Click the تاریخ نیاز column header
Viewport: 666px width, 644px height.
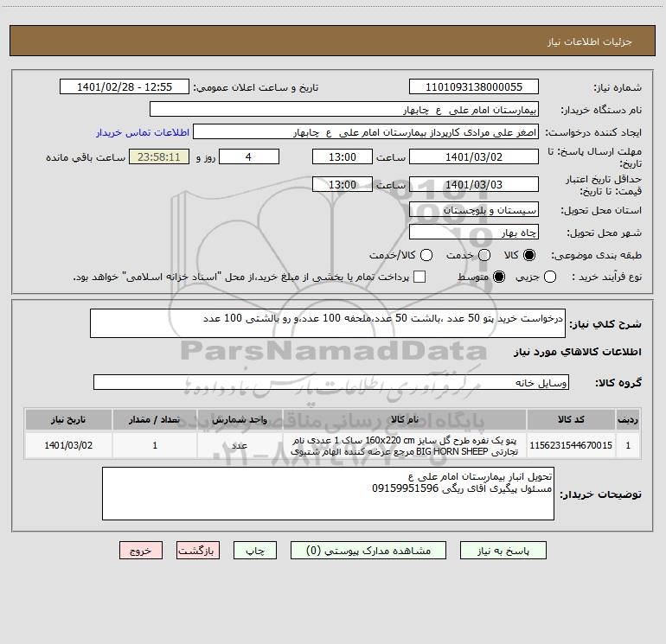tap(68, 419)
